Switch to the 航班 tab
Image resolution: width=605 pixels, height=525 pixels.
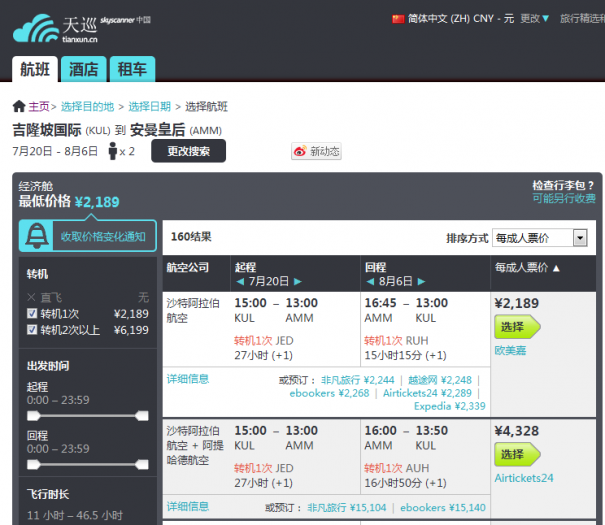(35, 69)
